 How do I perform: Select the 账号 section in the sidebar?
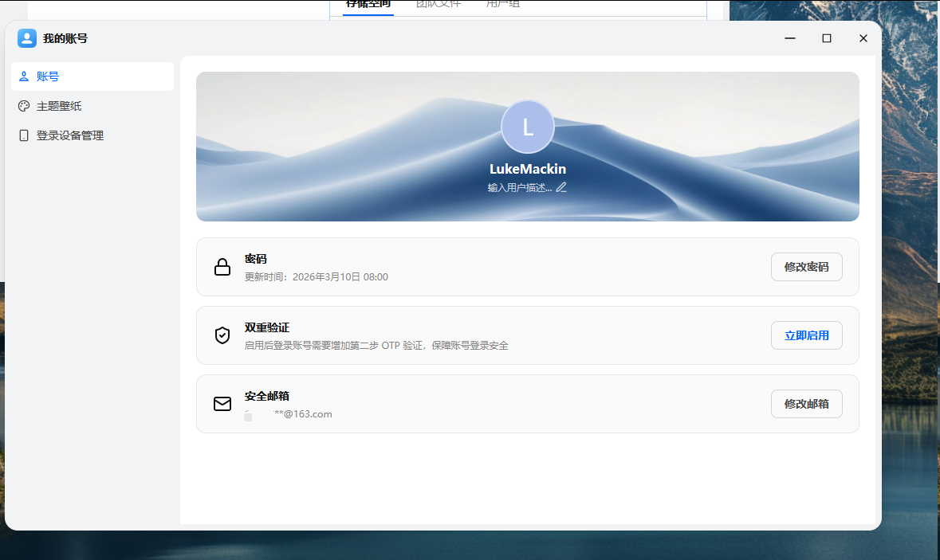(48, 76)
